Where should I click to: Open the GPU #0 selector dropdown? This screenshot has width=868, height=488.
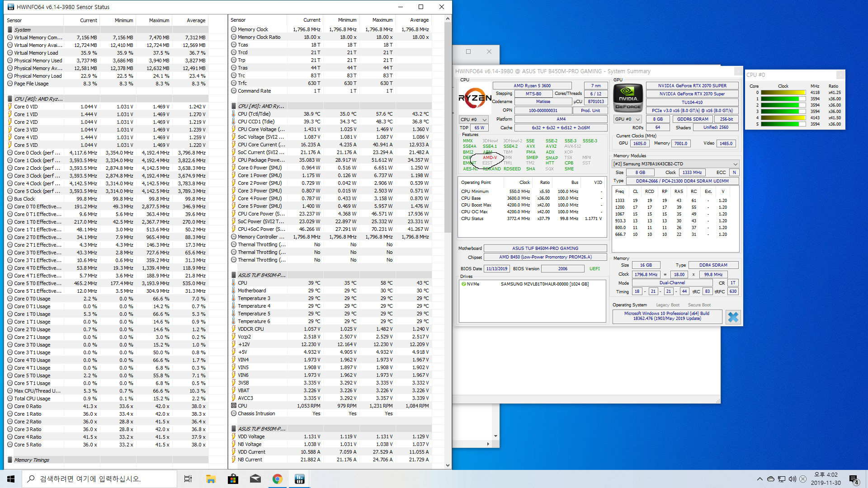pyautogui.click(x=627, y=119)
